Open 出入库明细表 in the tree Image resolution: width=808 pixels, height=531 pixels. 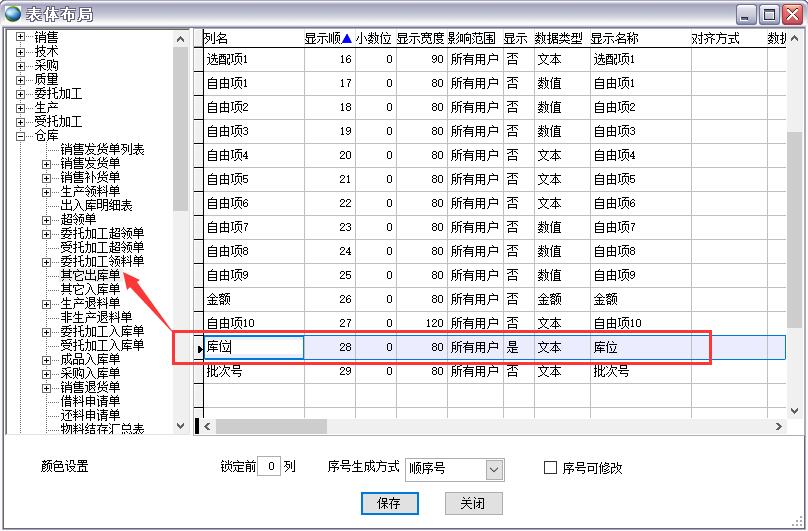(x=96, y=205)
